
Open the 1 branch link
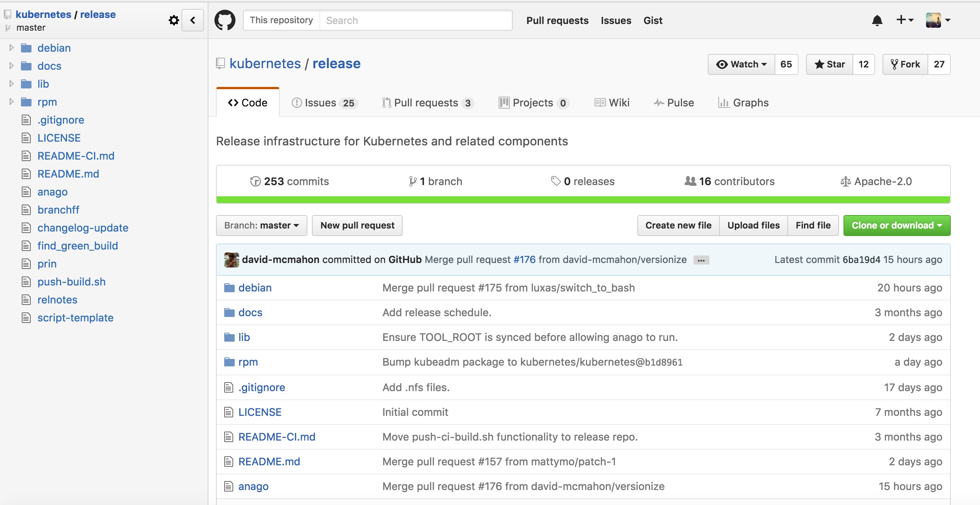435,181
